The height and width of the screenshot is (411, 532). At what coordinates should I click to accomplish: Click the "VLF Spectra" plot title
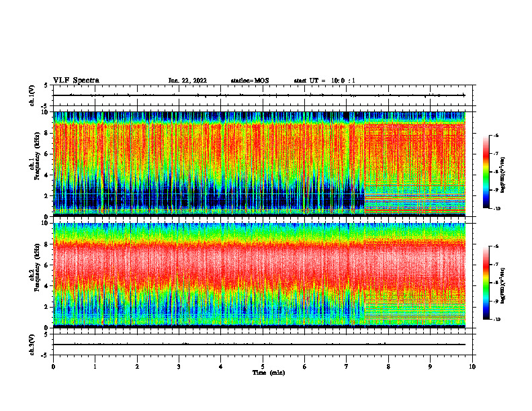[76, 81]
